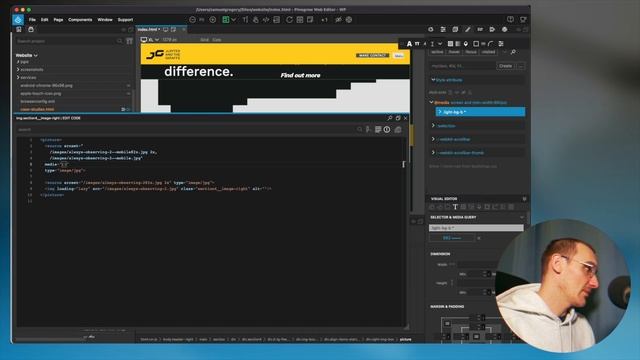Click the picture breadcrumb at bottom
The width and height of the screenshot is (640, 360).
406,340
